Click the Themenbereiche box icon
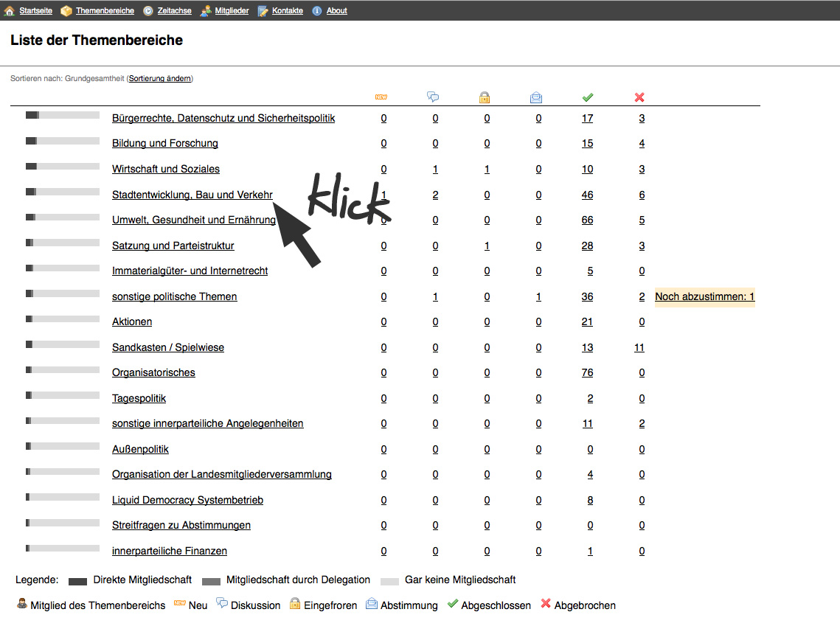840x640 pixels. click(x=66, y=11)
